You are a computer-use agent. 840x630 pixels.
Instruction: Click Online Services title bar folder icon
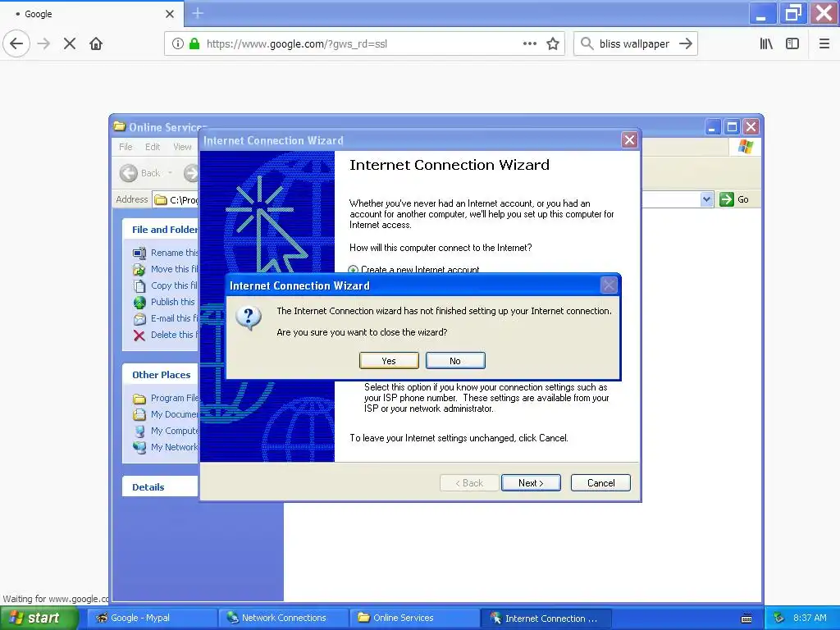pos(120,126)
